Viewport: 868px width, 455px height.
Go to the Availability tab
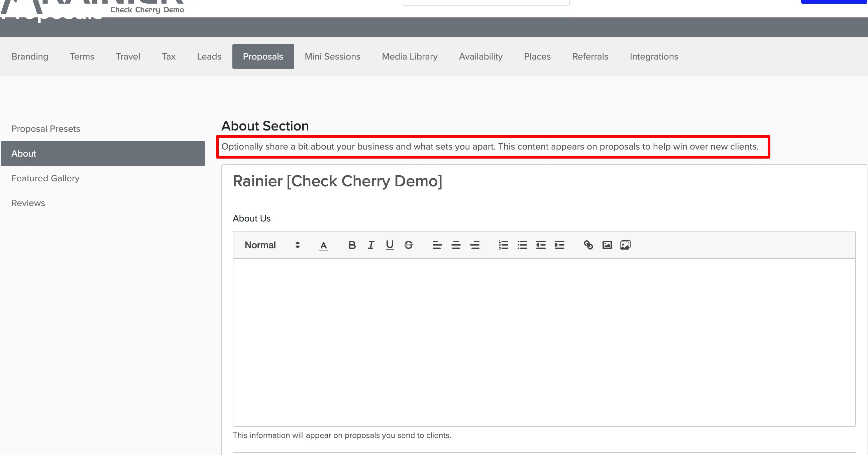tap(481, 57)
